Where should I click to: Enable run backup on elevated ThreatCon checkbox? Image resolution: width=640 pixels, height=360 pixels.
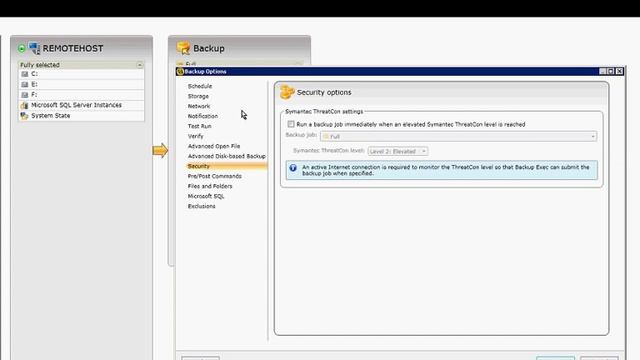(x=291, y=124)
